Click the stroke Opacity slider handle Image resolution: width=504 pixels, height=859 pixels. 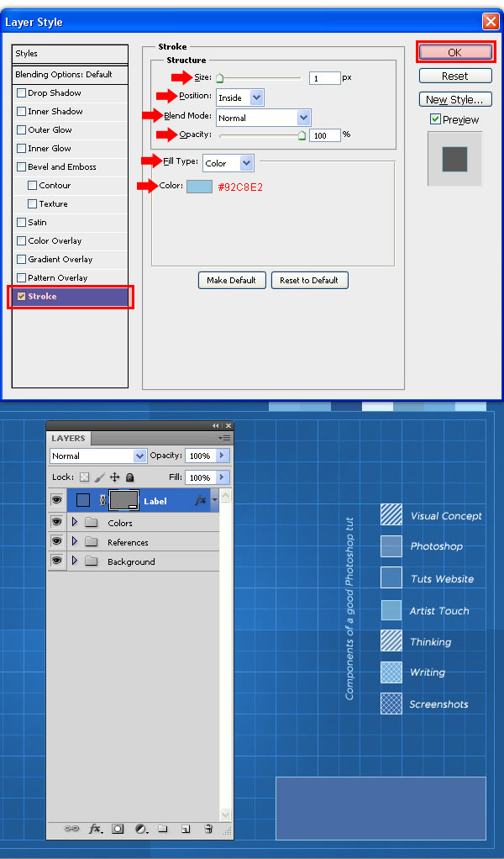(302, 135)
